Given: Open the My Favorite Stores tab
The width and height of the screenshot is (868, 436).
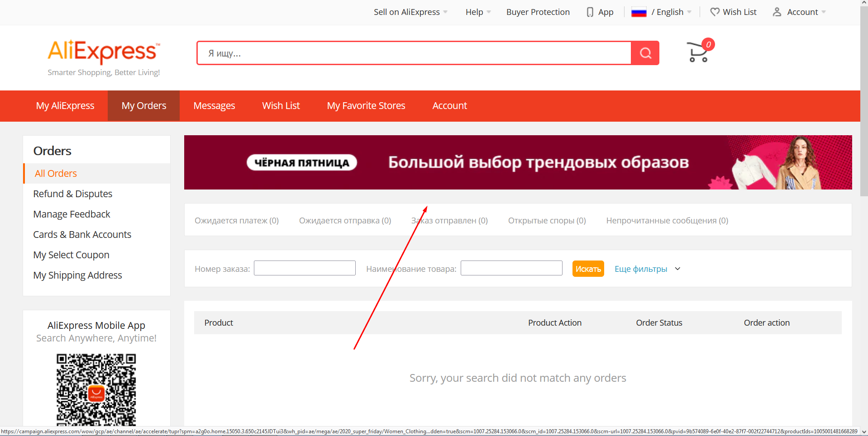Looking at the screenshot, I should [366, 106].
